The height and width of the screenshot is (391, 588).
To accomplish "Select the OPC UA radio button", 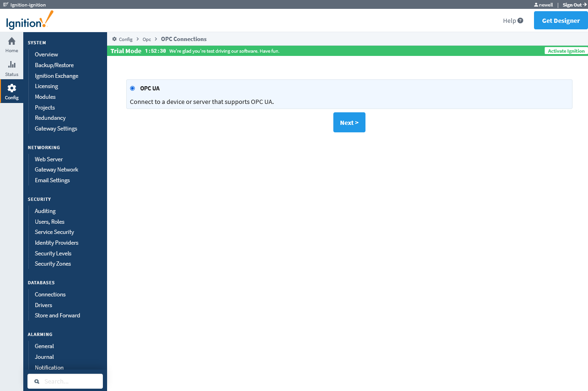I will click(133, 88).
